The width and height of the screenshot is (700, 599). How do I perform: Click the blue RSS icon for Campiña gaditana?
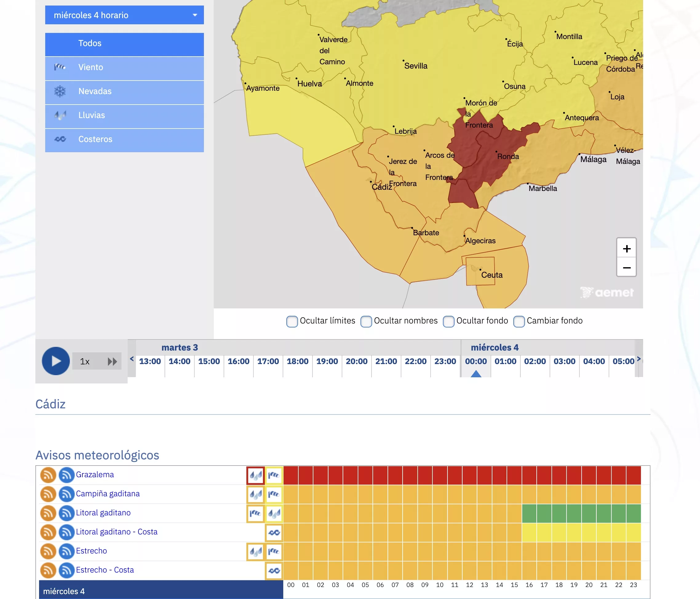click(x=66, y=494)
